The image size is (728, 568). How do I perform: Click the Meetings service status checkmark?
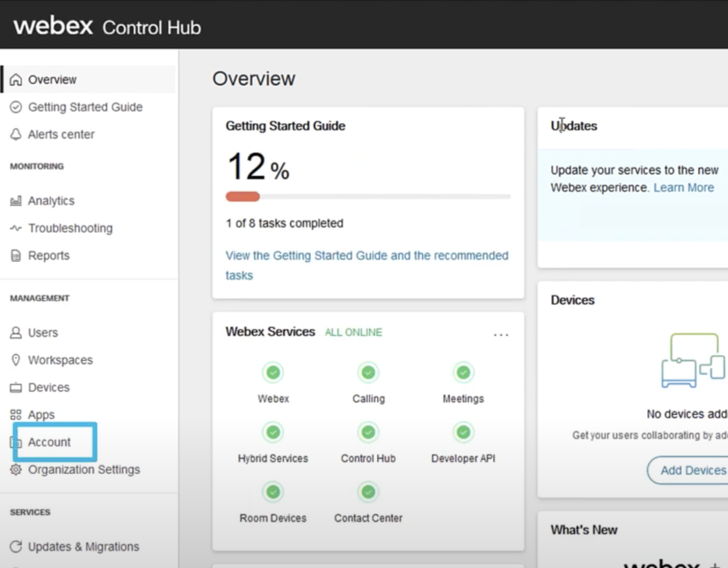click(464, 373)
